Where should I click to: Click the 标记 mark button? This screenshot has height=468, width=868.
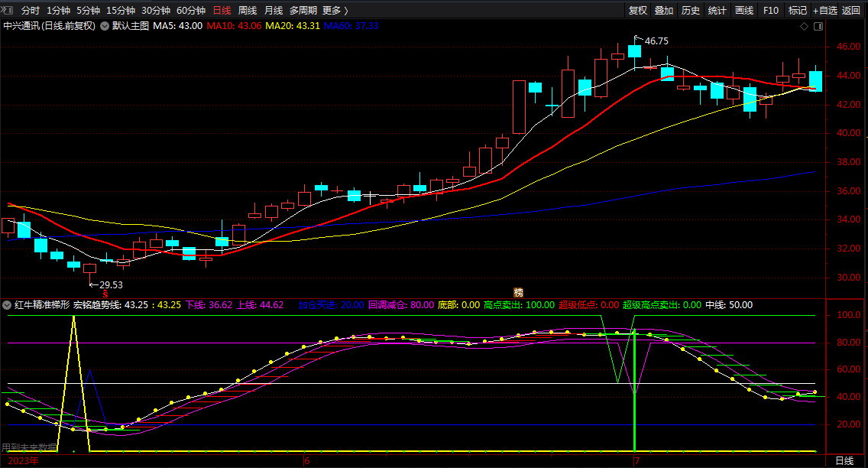[797, 11]
